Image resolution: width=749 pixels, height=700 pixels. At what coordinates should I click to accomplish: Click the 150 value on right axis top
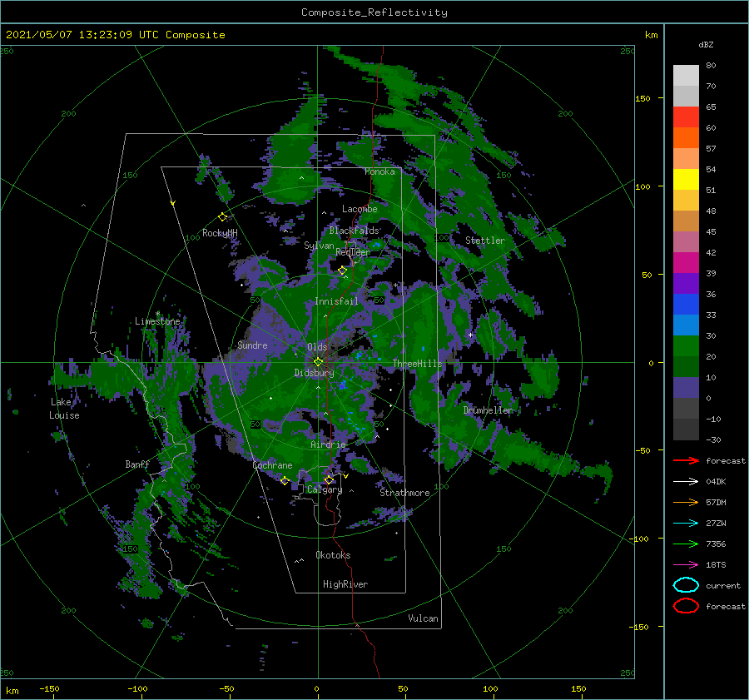point(642,98)
